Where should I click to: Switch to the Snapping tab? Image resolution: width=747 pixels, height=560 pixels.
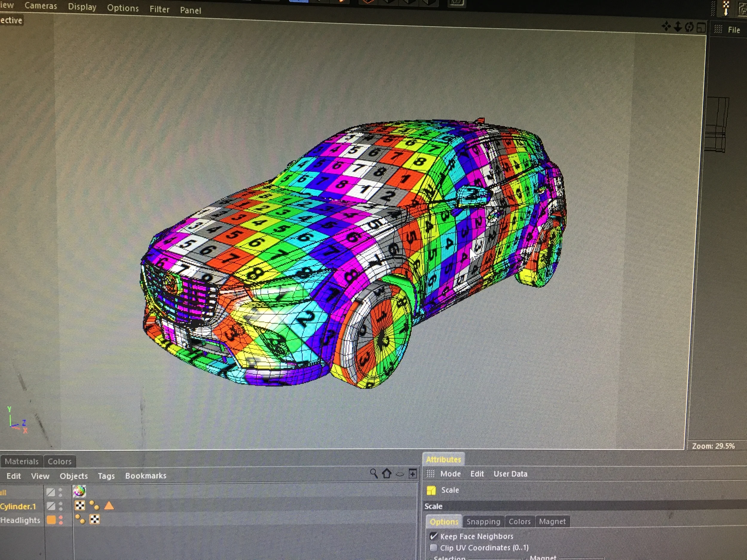click(x=483, y=521)
